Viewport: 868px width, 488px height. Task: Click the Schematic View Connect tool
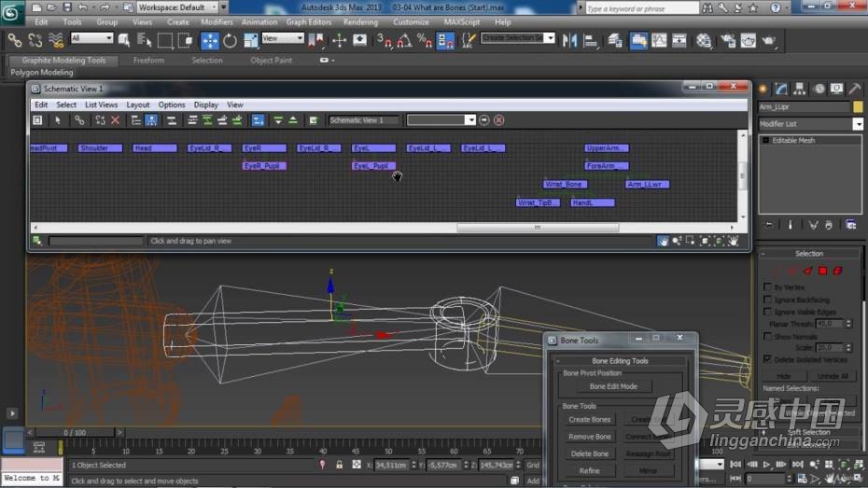79,120
